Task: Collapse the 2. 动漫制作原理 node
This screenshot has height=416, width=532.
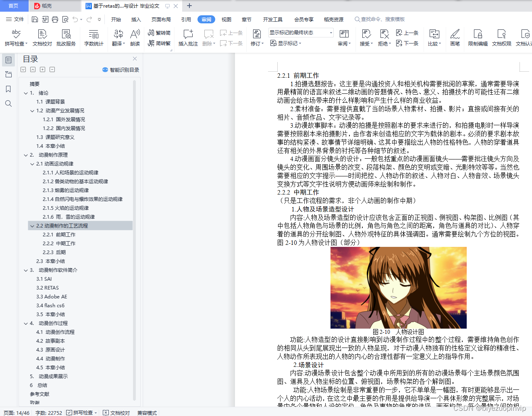Action: pyautogui.click(x=26, y=155)
